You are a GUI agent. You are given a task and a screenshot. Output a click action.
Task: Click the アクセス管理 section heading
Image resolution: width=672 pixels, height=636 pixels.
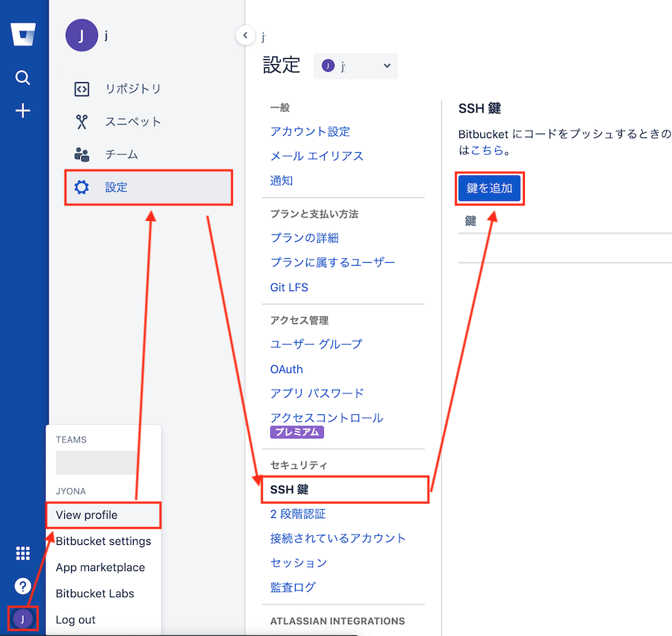click(x=299, y=320)
